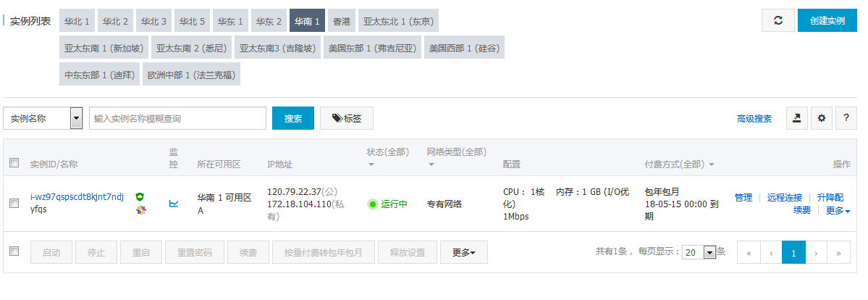Select page 1 in pagination
Screen dimensions: 868x300
pyautogui.click(x=793, y=252)
